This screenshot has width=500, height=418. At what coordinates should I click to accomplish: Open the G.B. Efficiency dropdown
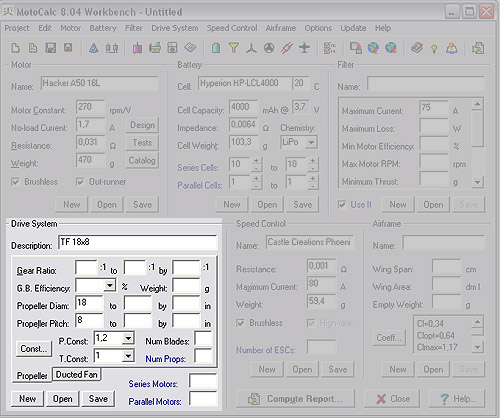point(109,285)
